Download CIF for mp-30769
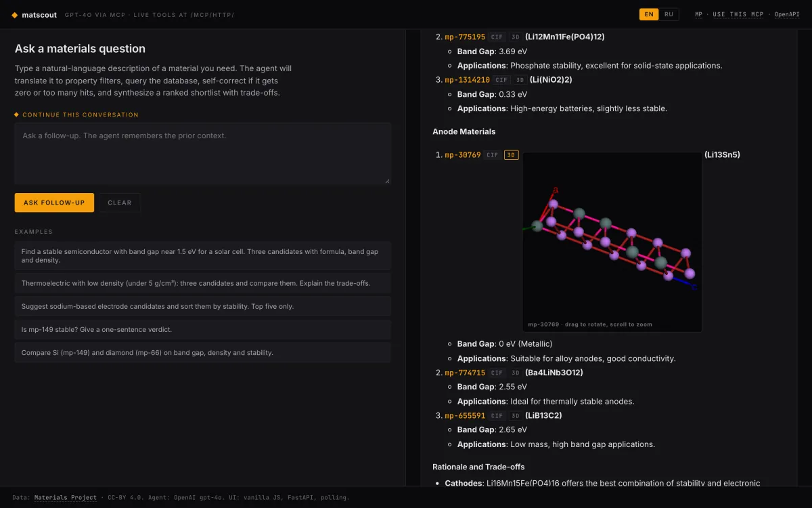This screenshot has width=812, height=508. pos(492,155)
